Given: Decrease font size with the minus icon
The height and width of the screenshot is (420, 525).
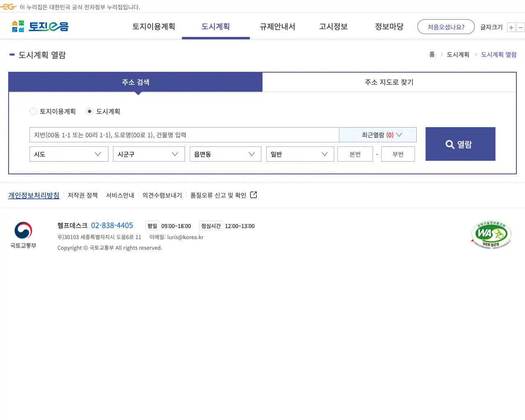Looking at the screenshot, I should coord(520,27).
